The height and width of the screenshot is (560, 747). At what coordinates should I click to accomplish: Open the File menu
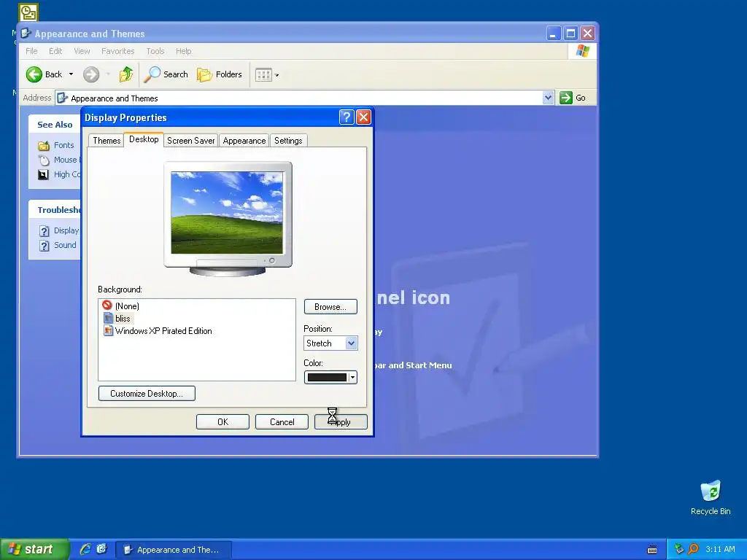tap(31, 51)
